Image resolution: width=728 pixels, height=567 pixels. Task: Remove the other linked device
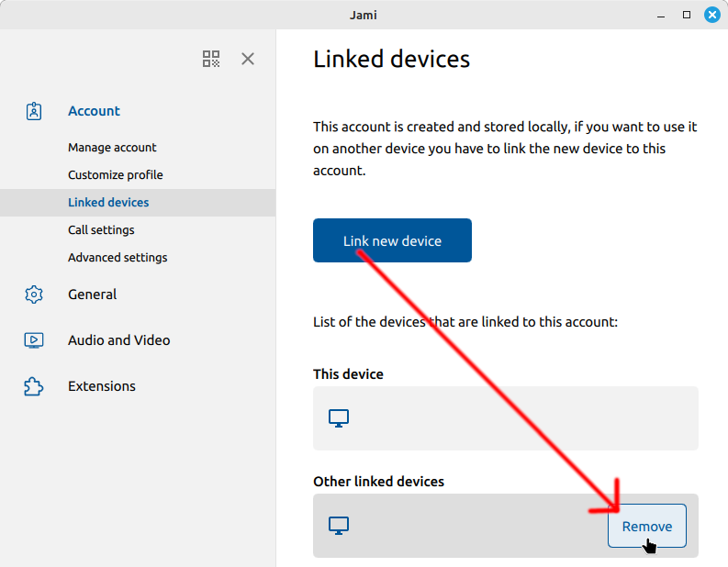(x=646, y=526)
